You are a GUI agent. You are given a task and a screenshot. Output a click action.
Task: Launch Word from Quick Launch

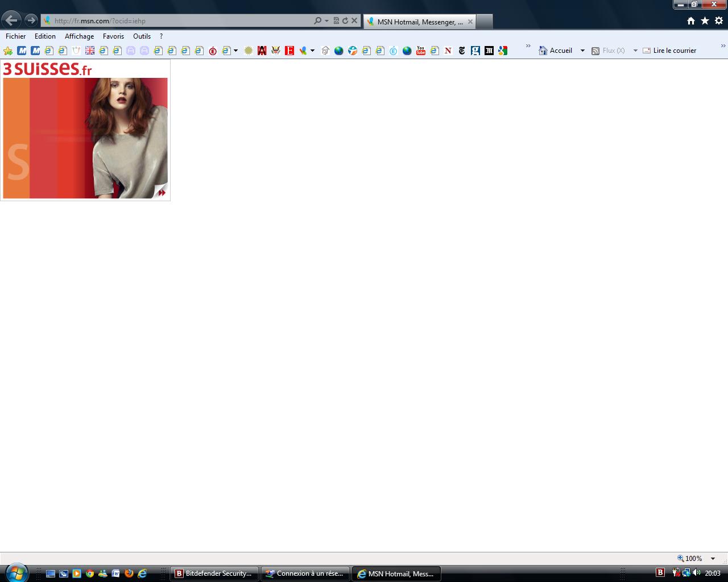point(116,573)
